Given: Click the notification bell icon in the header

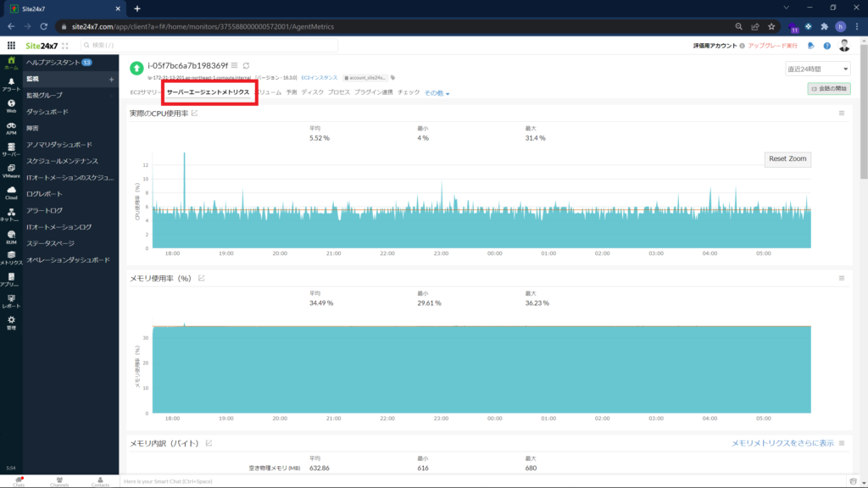Looking at the screenshot, I should pyautogui.click(x=810, y=46).
